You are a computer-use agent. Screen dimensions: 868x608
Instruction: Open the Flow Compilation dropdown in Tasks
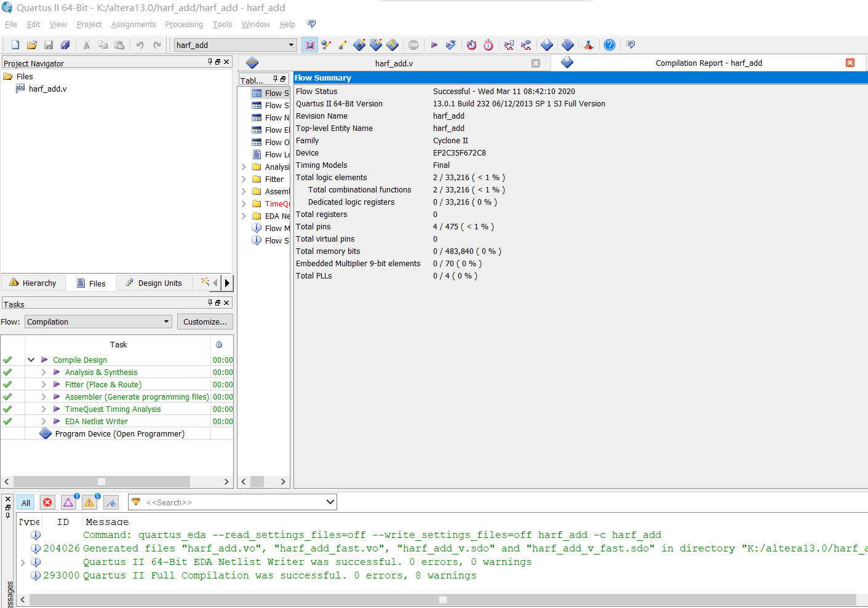pyautogui.click(x=98, y=322)
